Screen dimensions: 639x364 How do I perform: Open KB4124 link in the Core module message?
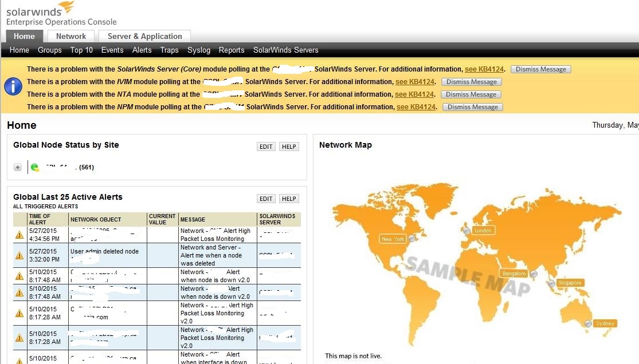(484, 69)
